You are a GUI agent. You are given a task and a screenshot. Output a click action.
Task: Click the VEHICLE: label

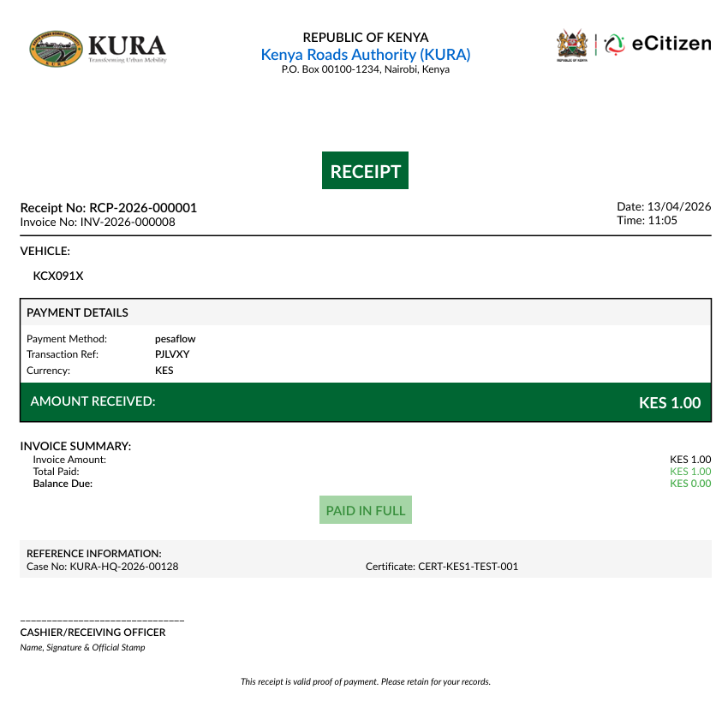[45, 251]
